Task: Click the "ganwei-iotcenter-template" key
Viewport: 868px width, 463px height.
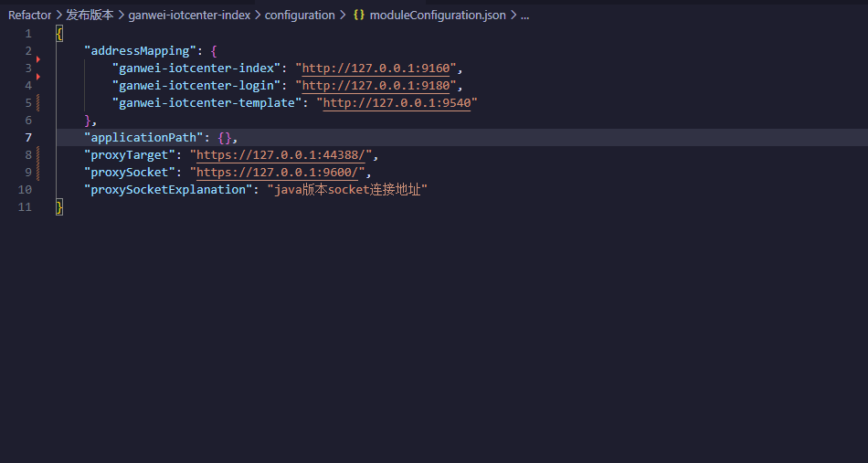Action: click(x=207, y=103)
